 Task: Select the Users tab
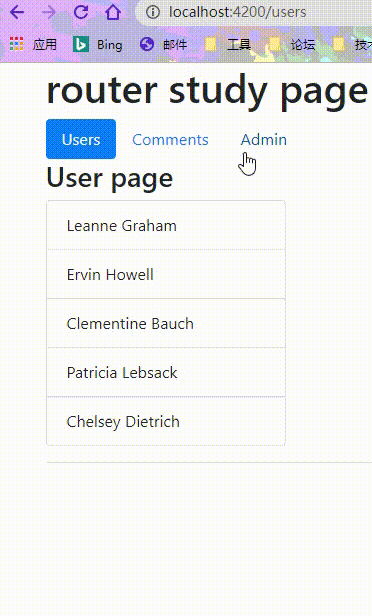point(81,139)
